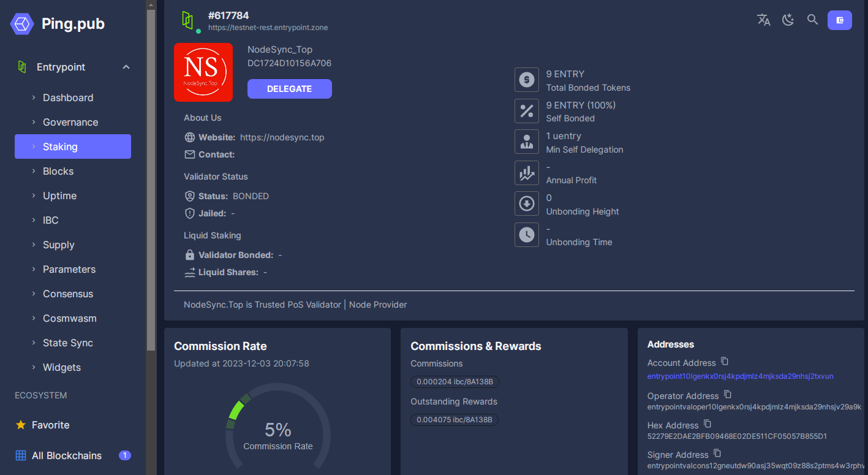The image size is (868, 475).
Task: Copy the Signer Address
Action: point(717,454)
